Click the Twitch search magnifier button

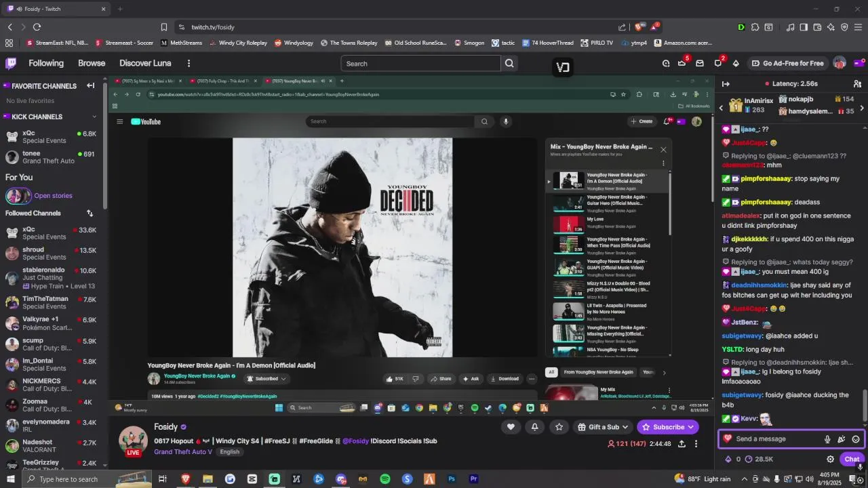click(x=509, y=63)
